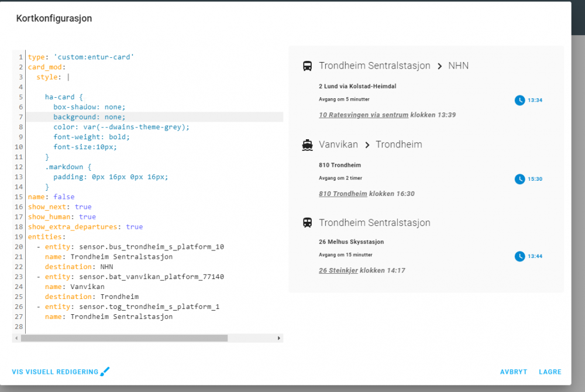Click the chevron arrow before NHN
The image size is (585, 392).
tap(439, 66)
